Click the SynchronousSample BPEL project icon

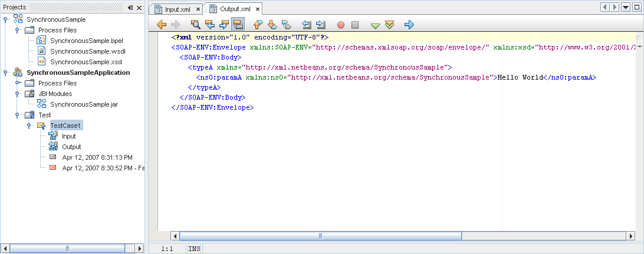18,19
